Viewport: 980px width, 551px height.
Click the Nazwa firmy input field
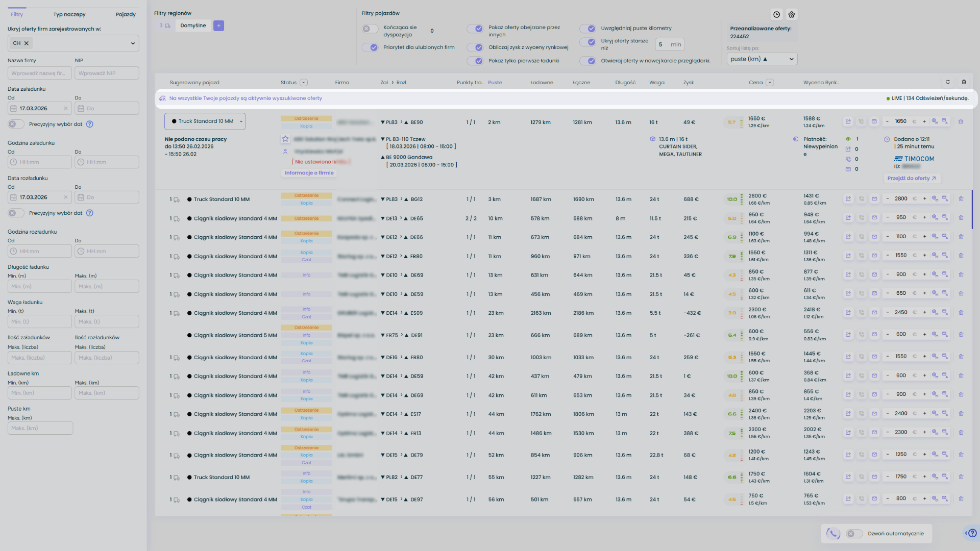[39, 73]
